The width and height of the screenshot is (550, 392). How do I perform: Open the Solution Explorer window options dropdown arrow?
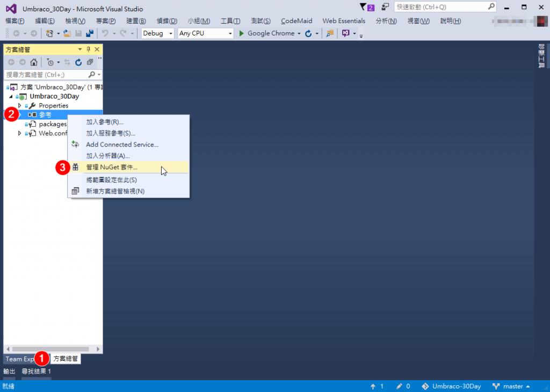(x=80, y=49)
